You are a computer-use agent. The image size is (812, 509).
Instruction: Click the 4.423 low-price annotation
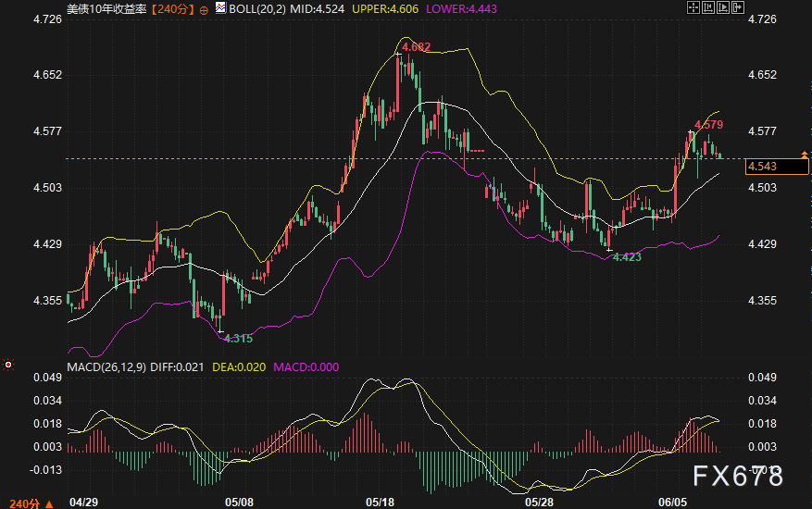pos(627,257)
